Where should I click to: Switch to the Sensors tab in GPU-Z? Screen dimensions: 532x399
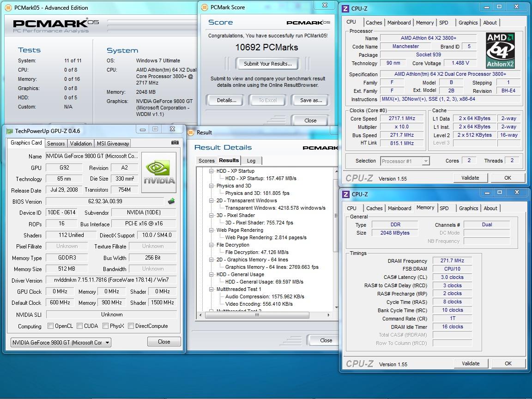(56, 144)
